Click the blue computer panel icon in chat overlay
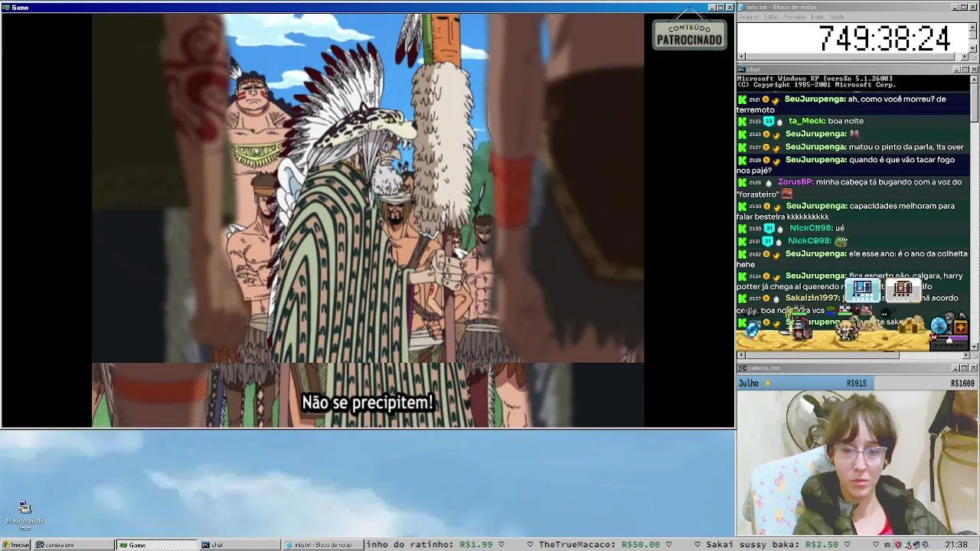The image size is (980, 551). point(862,289)
